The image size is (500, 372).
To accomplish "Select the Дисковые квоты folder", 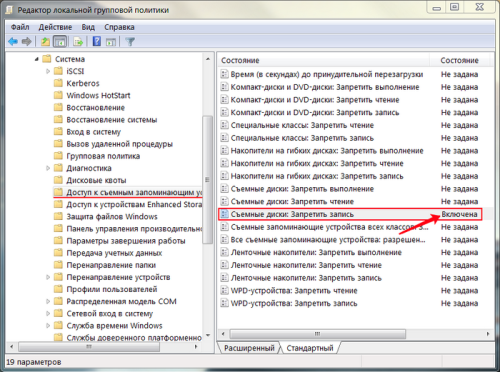I will tap(96, 180).
